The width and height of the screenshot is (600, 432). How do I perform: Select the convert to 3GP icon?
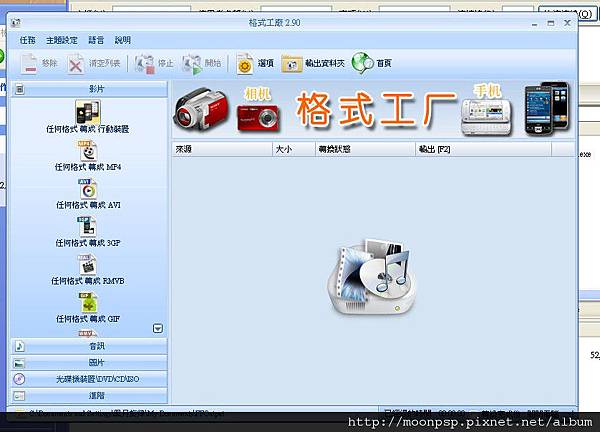87,227
